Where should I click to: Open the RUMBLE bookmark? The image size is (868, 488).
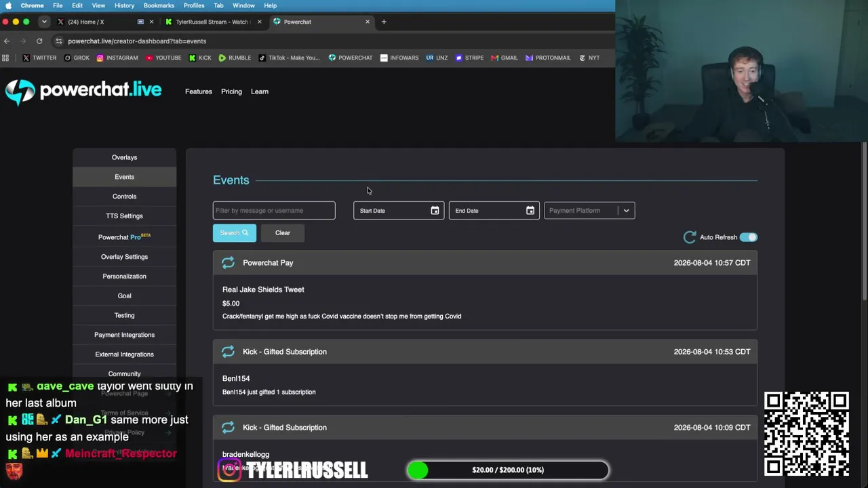click(235, 58)
